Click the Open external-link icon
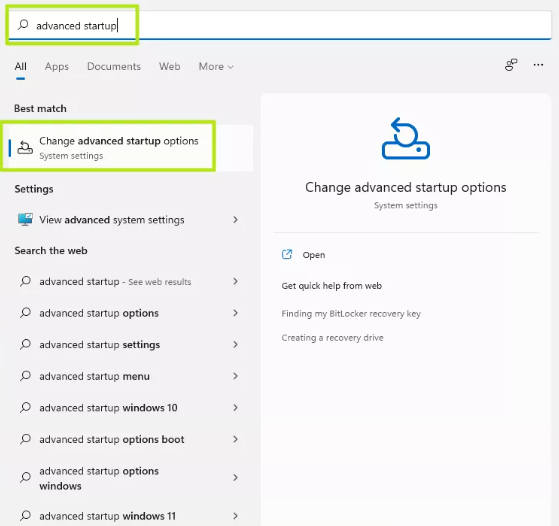This screenshot has height=526, width=559. [287, 254]
